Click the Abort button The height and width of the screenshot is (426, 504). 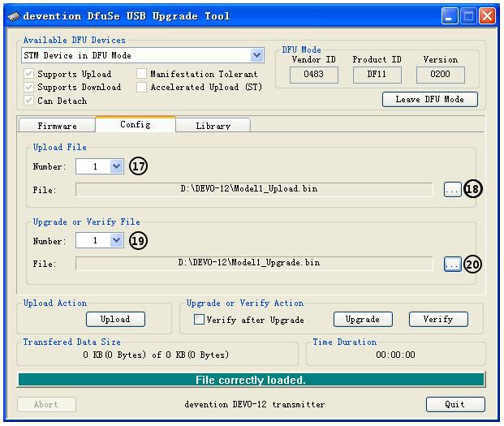pyautogui.click(x=46, y=404)
